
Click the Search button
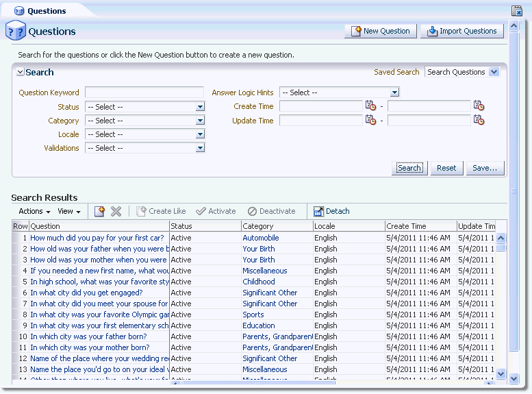click(x=409, y=168)
